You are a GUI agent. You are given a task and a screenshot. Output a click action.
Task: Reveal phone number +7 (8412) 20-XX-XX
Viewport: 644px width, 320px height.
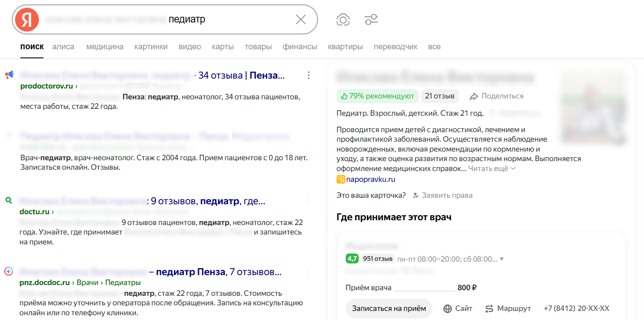tap(576, 309)
